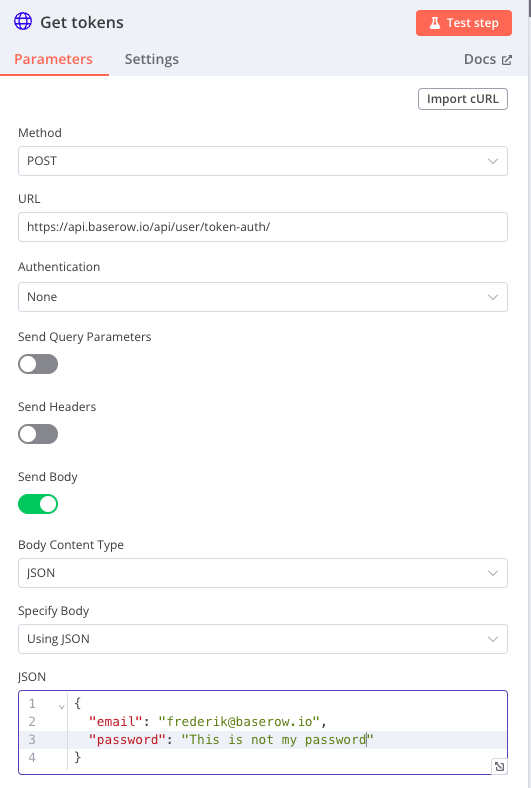Image resolution: width=531 pixels, height=788 pixels.
Task: Click the email line in JSON editor
Action: tap(287, 722)
